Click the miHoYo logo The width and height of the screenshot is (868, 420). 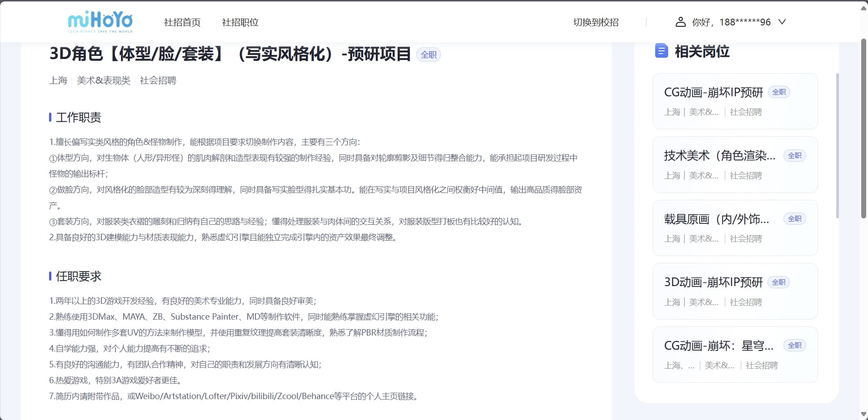coord(100,22)
